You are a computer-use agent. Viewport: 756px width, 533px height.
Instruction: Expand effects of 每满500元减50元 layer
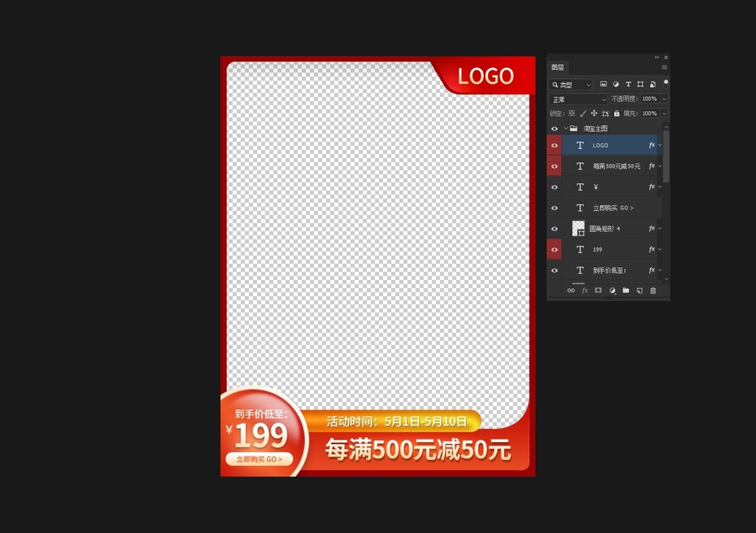[659, 166]
